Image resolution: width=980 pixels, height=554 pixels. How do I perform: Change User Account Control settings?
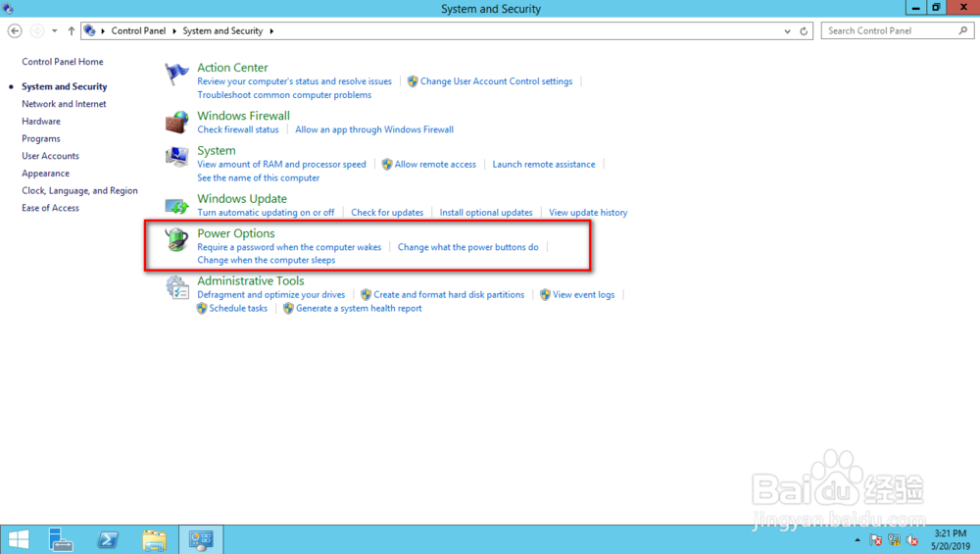(x=496, y=81)
